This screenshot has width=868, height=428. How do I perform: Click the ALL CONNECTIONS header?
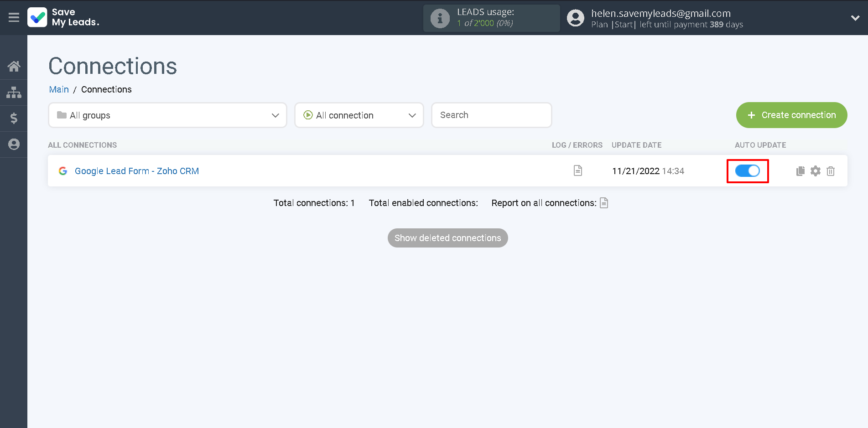(x=83, y=145)
